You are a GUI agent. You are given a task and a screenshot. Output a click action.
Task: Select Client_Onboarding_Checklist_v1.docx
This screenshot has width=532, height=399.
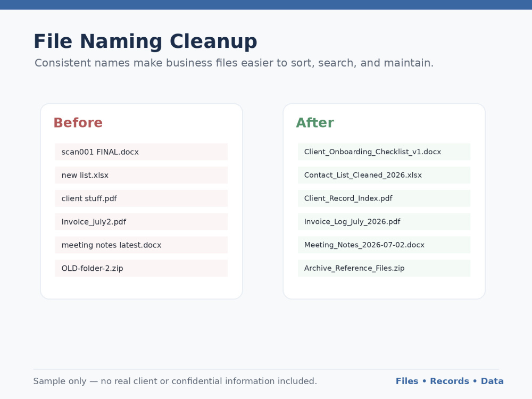point(384,152)
